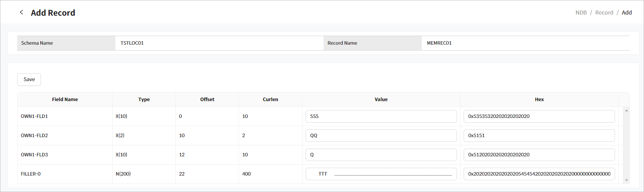Edit the Value field for OWN1-FLD1
The width and height of the screenshot is (644, 192).
click(x=381, y=116)
